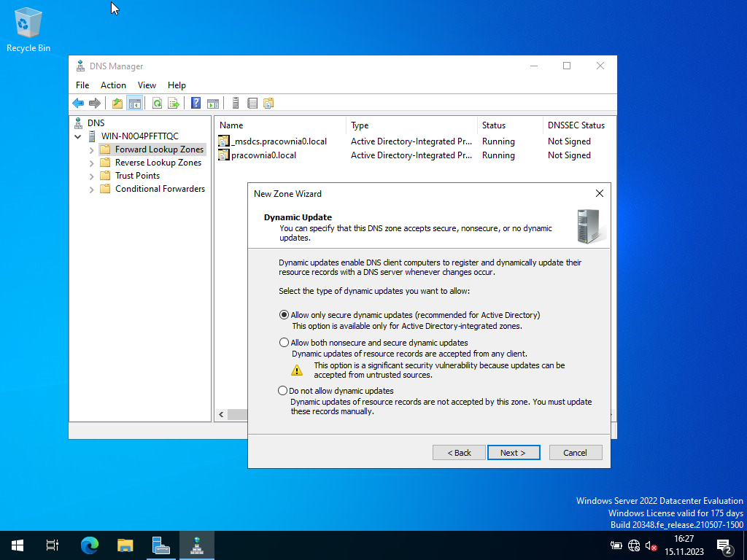Toggle the Show/Hide Console Tree icon

(135, 103)
